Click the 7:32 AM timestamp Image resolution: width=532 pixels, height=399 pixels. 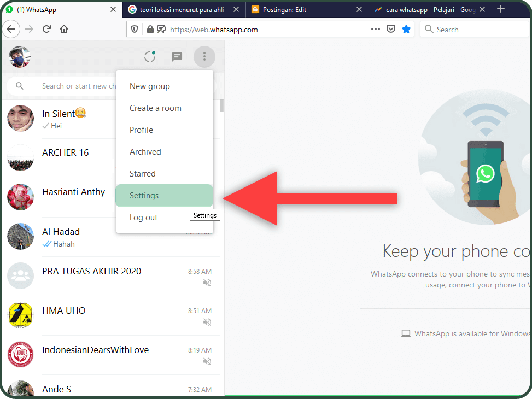200,390
